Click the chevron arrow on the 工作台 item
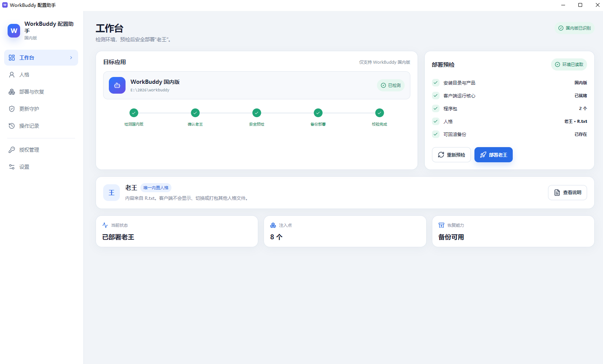The height and width of the screenshot is (364, 603). click(71, 58)
